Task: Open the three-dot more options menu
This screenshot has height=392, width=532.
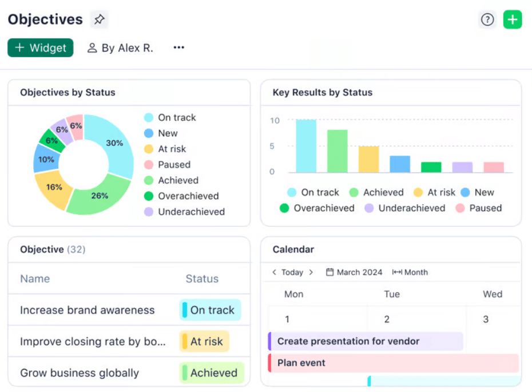Action: click(179, 47)
